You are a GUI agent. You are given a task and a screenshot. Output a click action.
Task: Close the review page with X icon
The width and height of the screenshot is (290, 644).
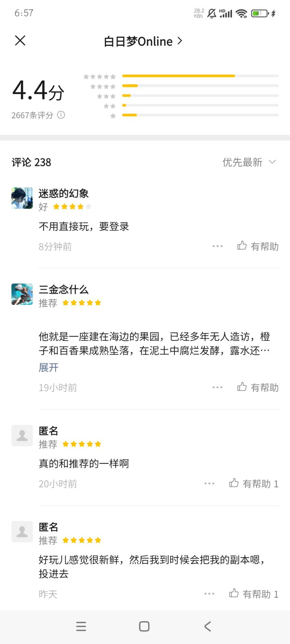[x=20, y=41]
